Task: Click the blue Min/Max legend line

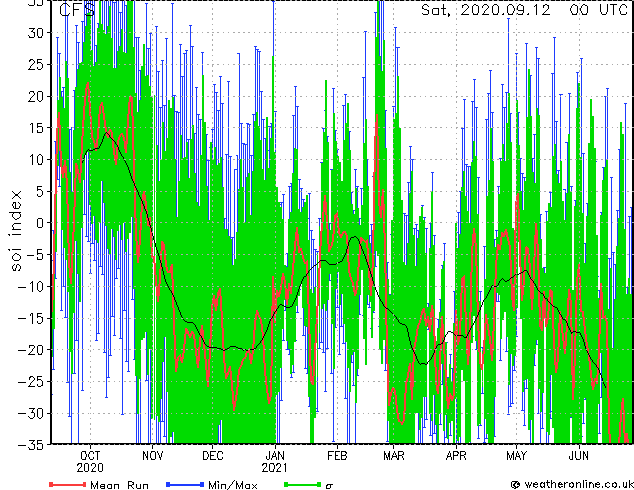Action: tap(185, 484)
